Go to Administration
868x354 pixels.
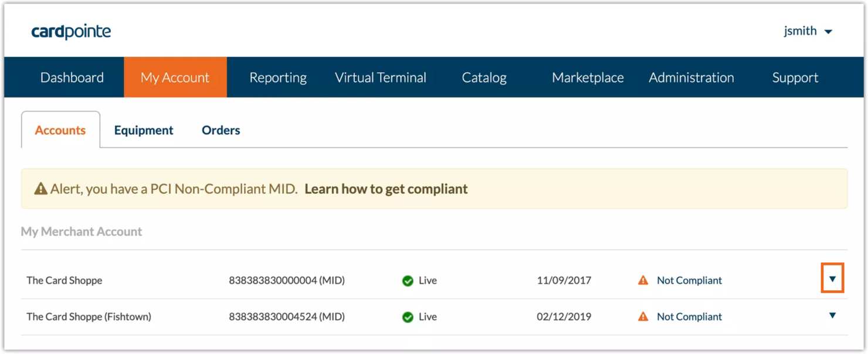(x=691, y=77)
